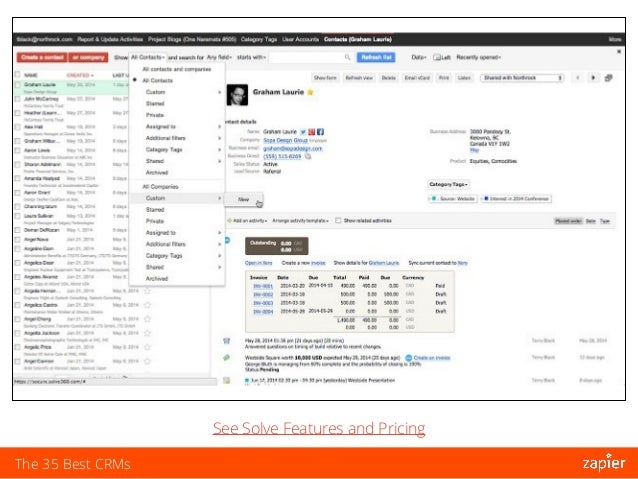The image size is (638, 479).
Task: Open the Recently opened dropdown
Action: tap(478, 57)
